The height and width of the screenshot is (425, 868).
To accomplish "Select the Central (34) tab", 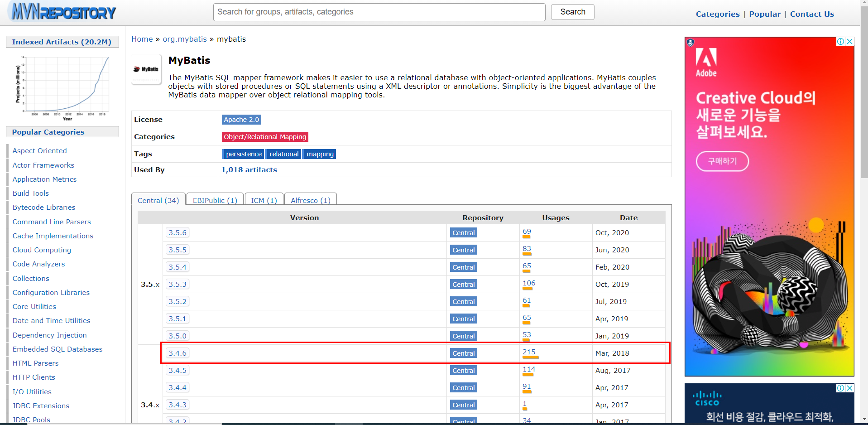I will 158,200.
